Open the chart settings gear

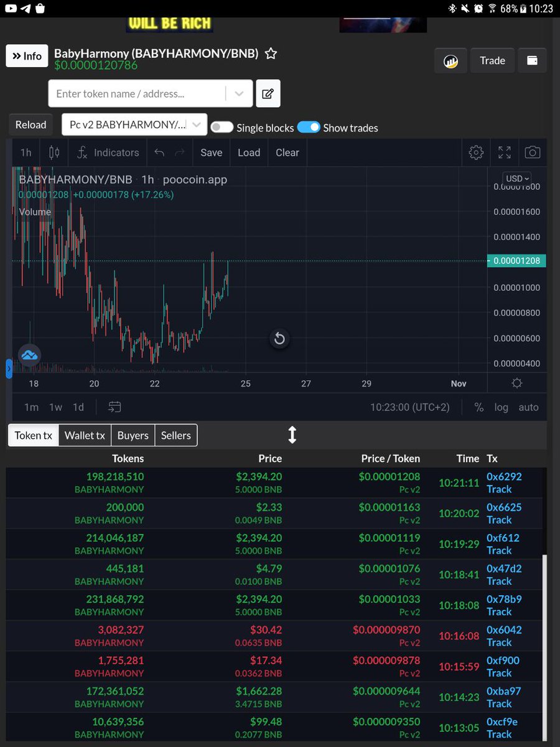[x=476, y=153]
